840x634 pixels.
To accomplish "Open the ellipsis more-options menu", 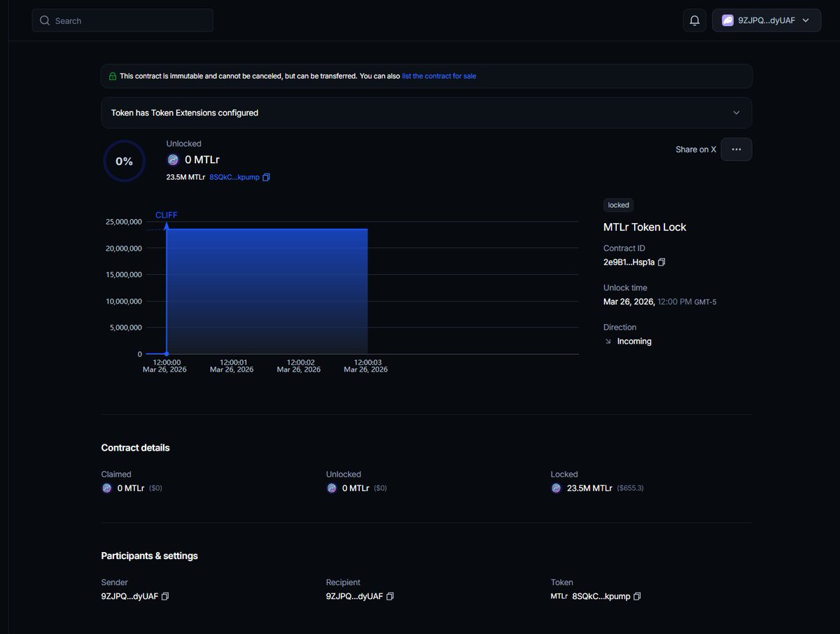I will tap(736, 149).
